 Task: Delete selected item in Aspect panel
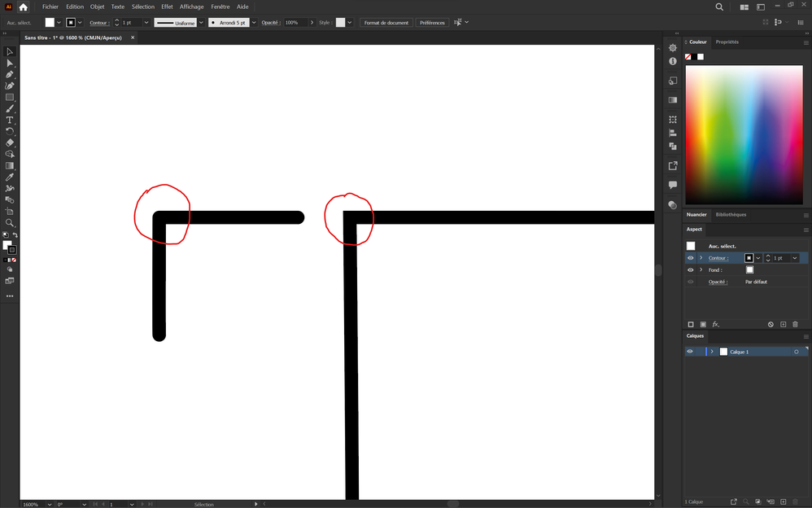796,324
